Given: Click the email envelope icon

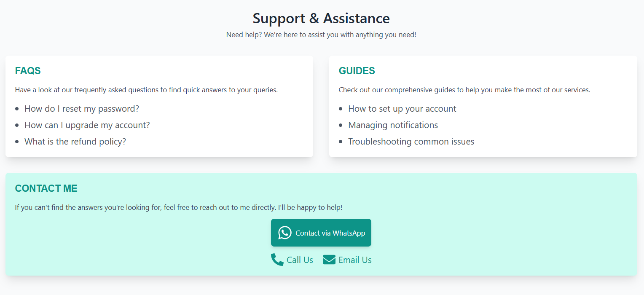Looking at the screenshot, I should click(329, 260).
